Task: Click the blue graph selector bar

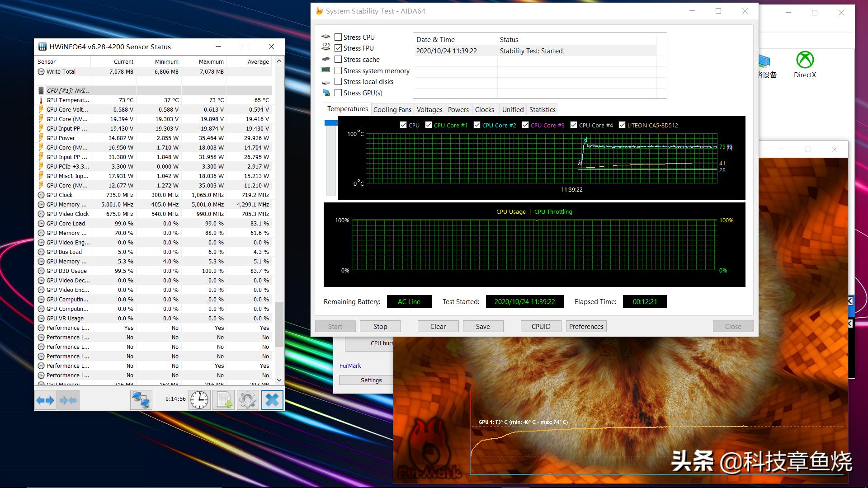Action: point(331,123)
